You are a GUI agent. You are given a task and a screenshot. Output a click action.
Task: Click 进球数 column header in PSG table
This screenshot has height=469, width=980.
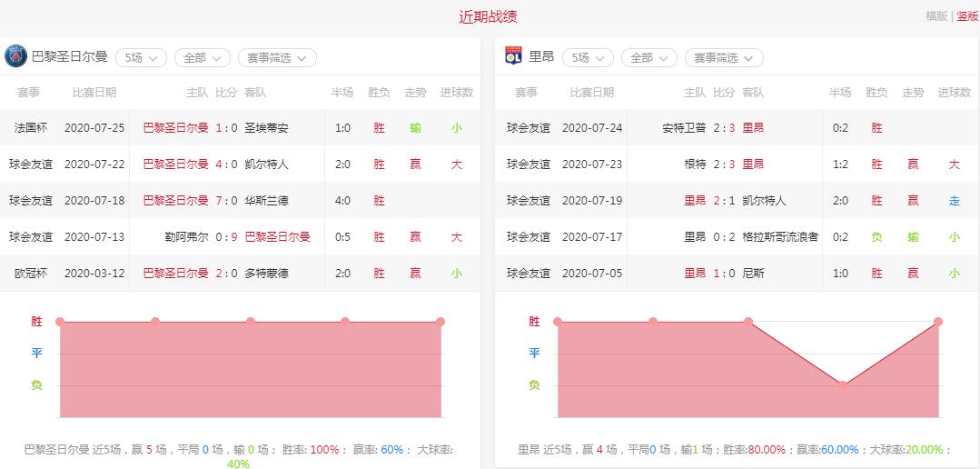[457, 93]
